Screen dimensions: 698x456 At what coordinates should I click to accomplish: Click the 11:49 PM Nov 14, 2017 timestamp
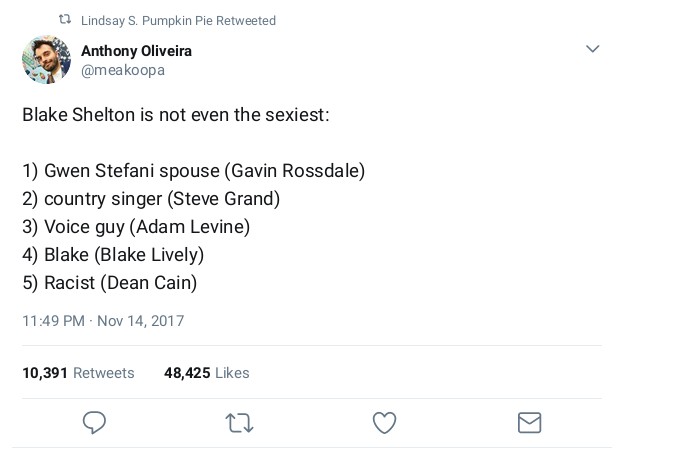coord(103,321)
